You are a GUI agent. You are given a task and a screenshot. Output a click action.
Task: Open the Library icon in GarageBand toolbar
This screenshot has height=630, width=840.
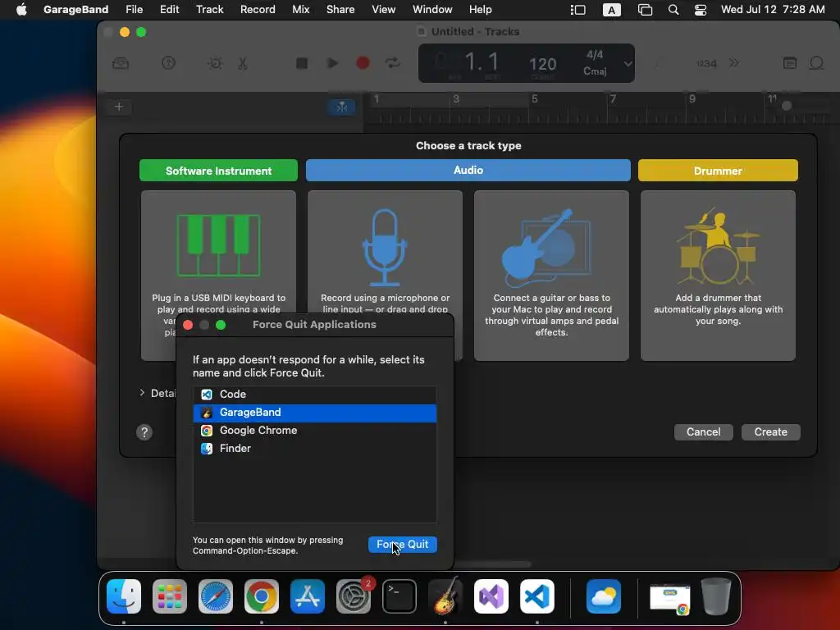pos(121,63)
